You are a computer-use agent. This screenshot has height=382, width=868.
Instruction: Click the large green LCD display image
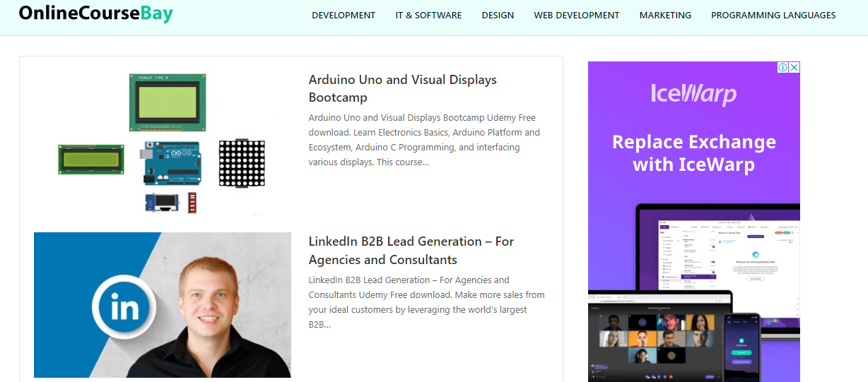(x=166, y=102)
